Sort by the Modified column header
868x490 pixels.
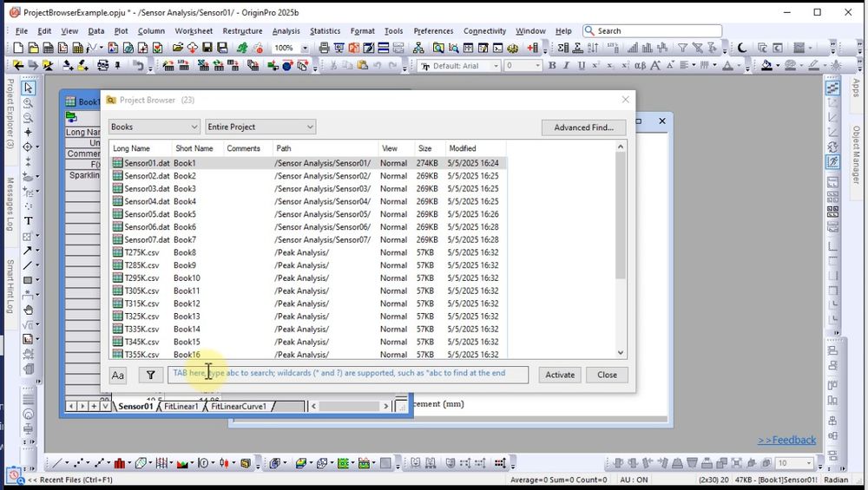pos(476,148)
